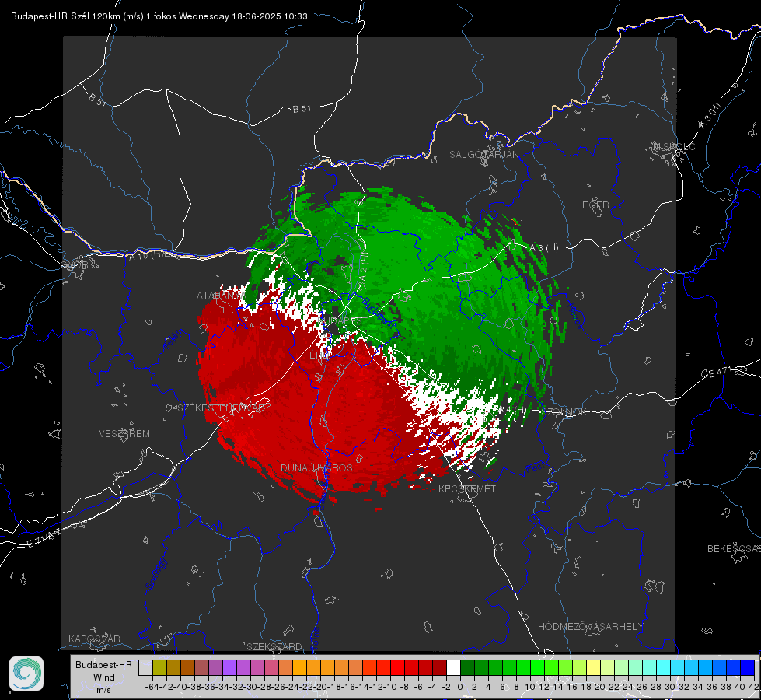The image size is (761, 700).
Task: Click the SZOLNOK city label
Action: (x=565, y=412)
